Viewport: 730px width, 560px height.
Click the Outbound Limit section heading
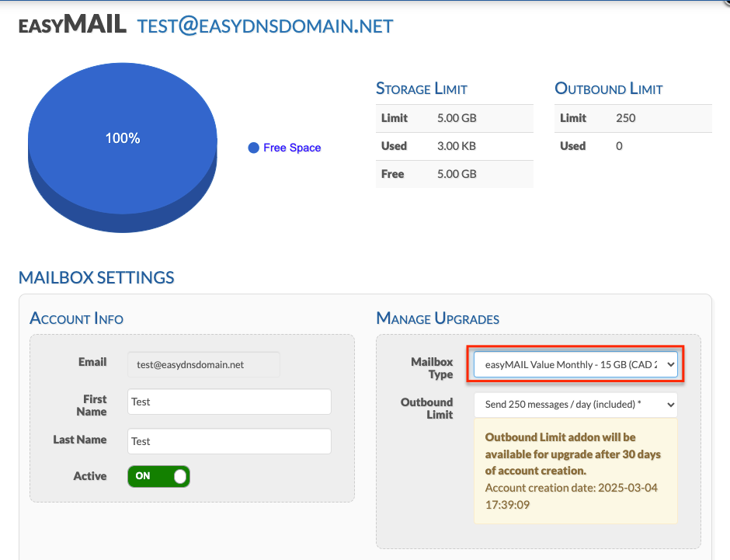(609, 89)
